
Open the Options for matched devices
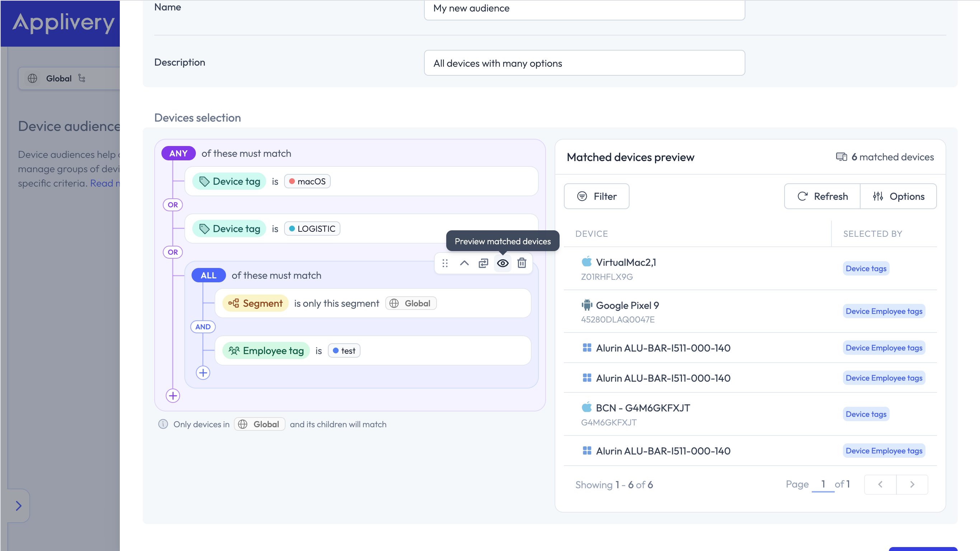(899, 196)
